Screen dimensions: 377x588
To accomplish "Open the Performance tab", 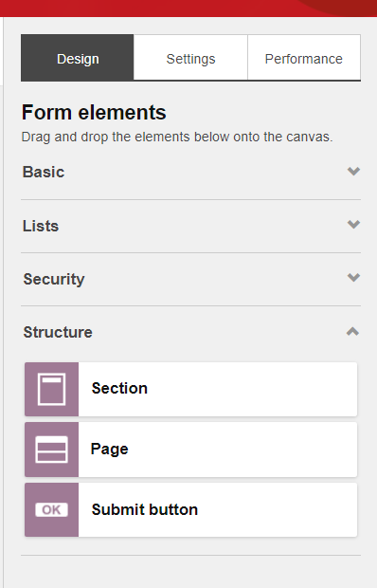I will [x=304, y=58].
